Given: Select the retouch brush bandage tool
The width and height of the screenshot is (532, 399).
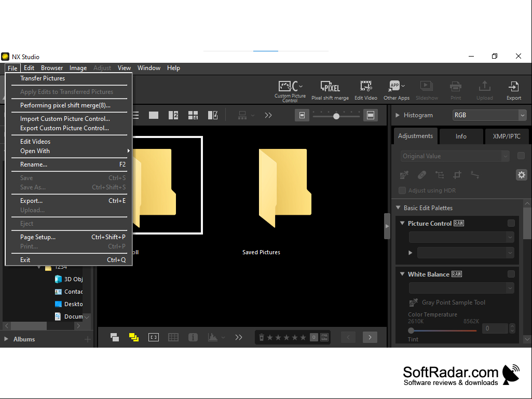Looking at the screenshot, I should (x=422, y=175).
